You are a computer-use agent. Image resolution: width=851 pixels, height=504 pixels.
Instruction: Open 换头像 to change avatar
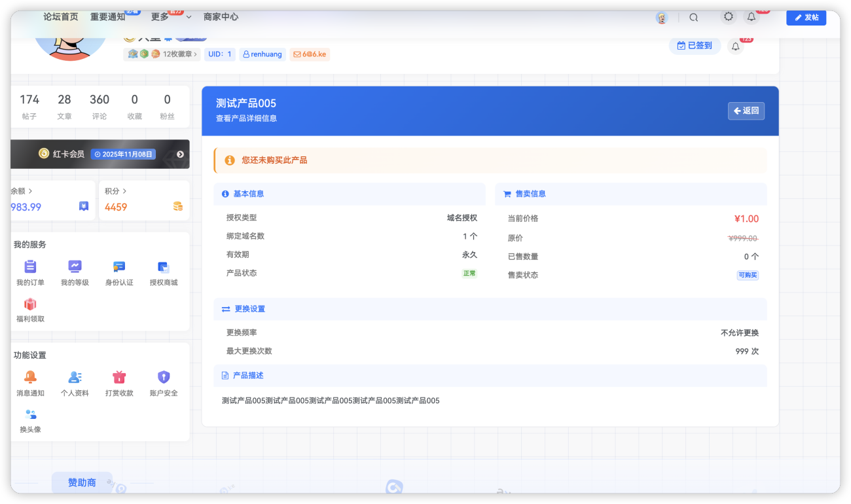click(30, 419)
